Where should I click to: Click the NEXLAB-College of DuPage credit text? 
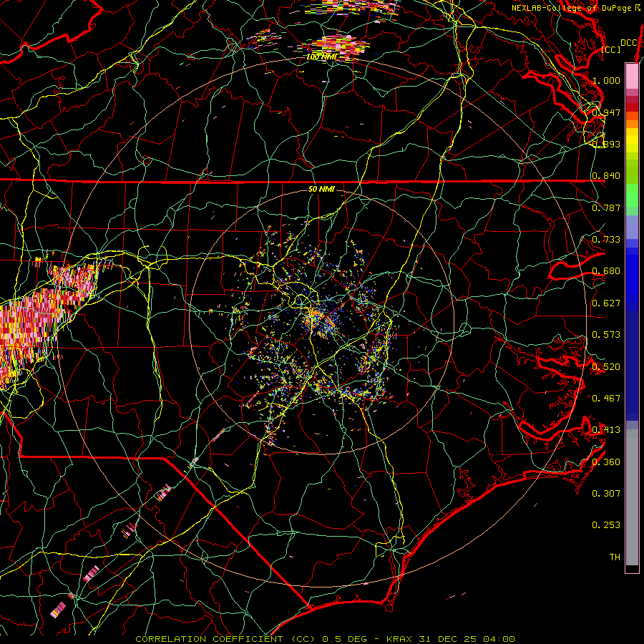(575, 8)
